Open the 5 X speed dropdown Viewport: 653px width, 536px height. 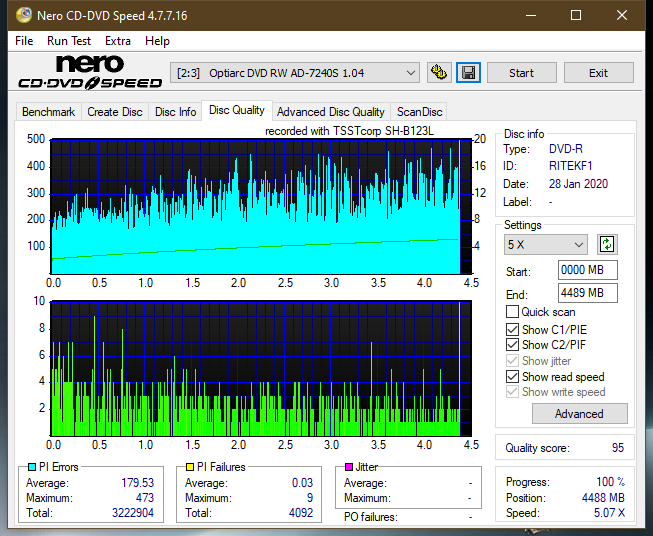pyautogui.click(x=546, y=244)
